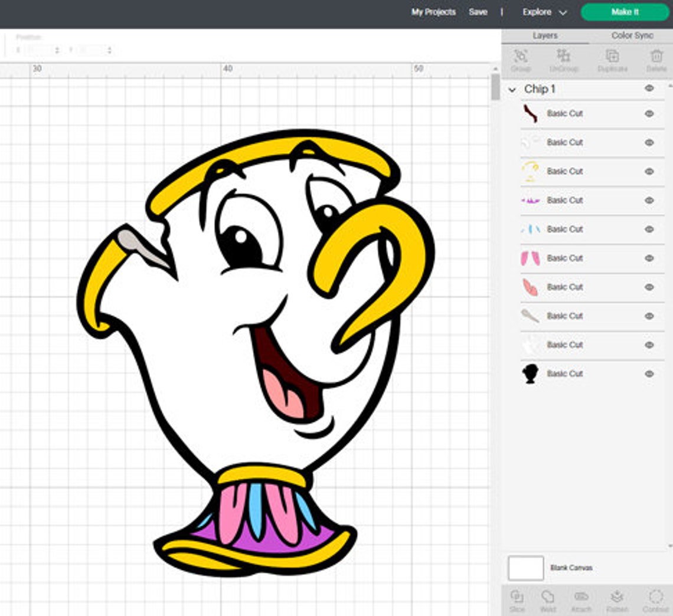Select the Slice tool icon

[517, 601]
